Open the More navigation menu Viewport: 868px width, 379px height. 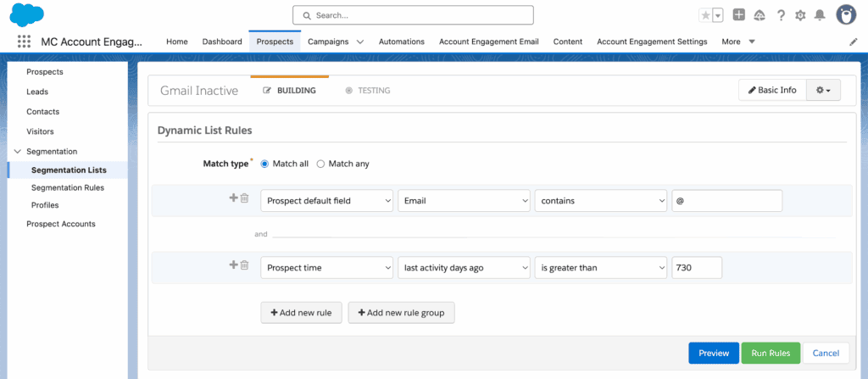(x=738, y=42)
